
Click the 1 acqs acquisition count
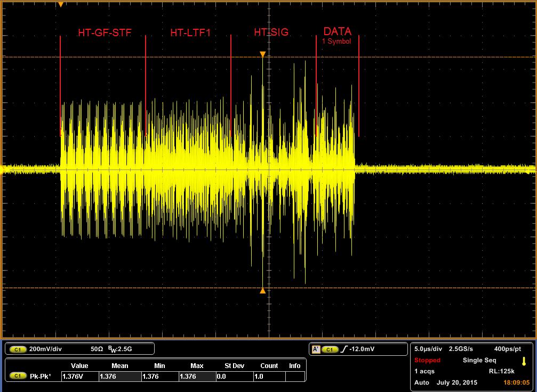tap(424, 371)
